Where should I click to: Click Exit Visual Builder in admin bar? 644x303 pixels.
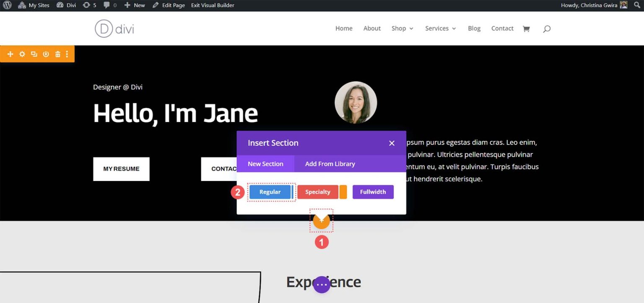[212, 5]
